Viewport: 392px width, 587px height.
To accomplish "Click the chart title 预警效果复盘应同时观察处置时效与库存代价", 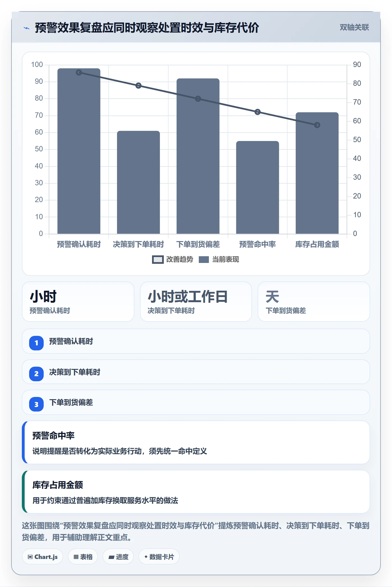I will pyautogui.click(x=147, y=28).
